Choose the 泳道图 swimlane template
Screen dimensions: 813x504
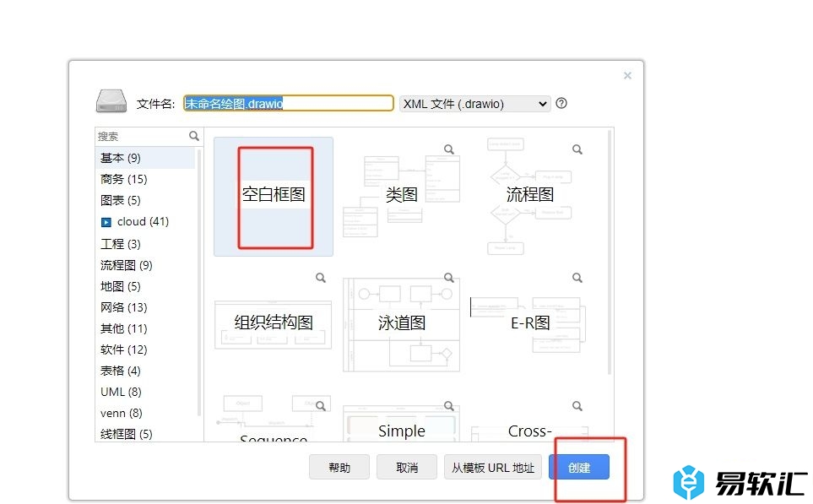[401, 324]
